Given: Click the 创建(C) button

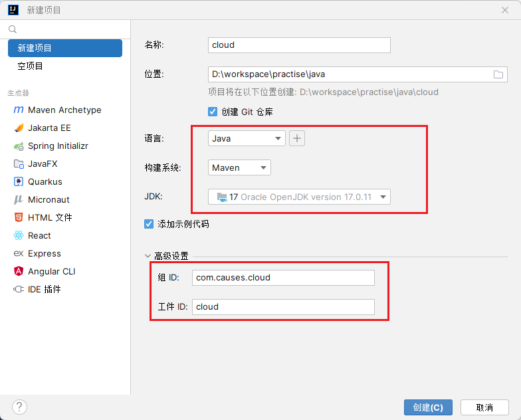Looking at the screenshot, I should [428, 407].
